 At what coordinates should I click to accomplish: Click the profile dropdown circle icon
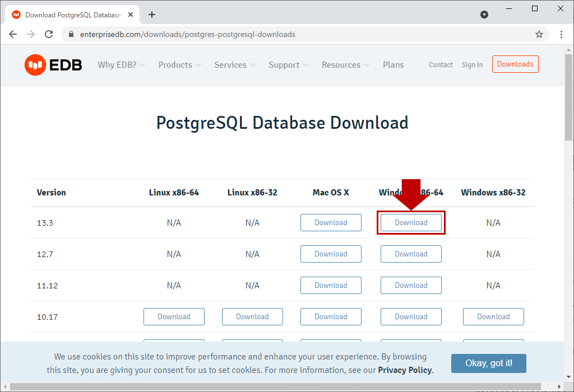coord(484,15)
